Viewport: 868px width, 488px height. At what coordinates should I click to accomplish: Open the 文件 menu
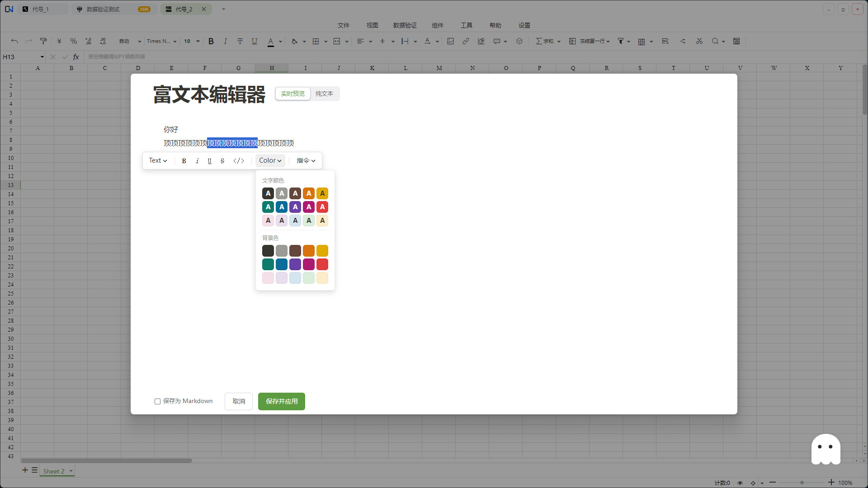click(344, 25)
